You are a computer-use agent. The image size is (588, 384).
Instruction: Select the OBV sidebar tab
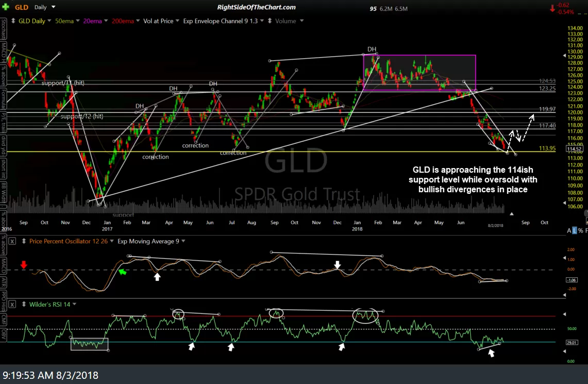click(x=4, y=334)
